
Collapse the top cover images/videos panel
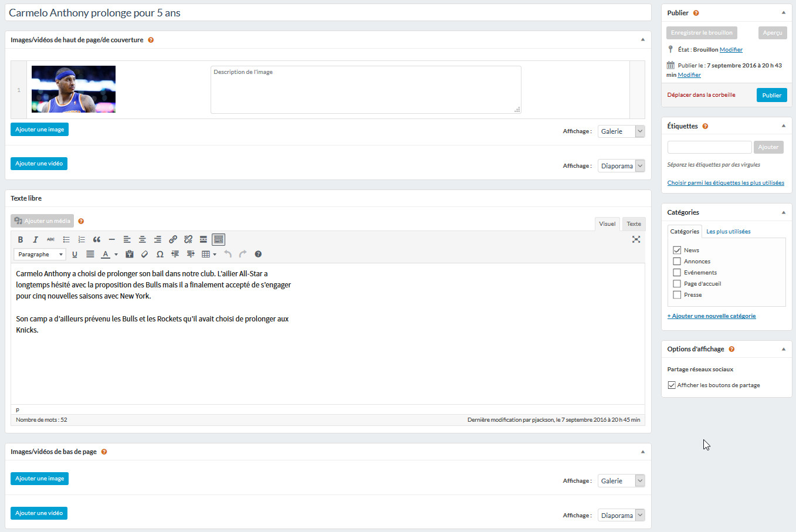pyautogui.click(x=642, y=39)
